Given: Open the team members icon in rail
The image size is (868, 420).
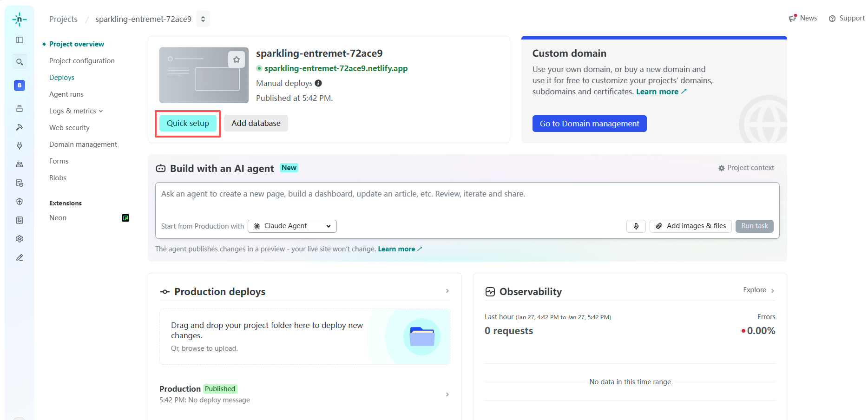Looking at the screenshot, I should (x=20, y=164).
